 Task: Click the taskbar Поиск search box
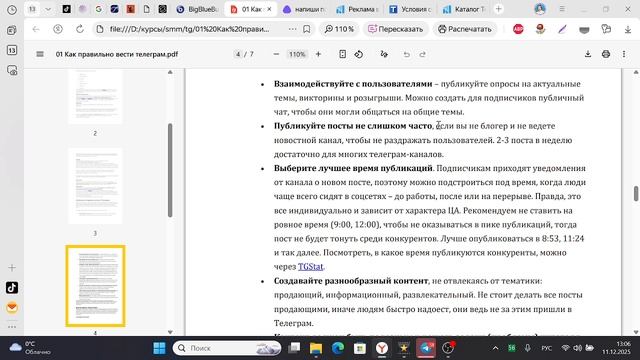pyautogui.click(x=227, y=348)
